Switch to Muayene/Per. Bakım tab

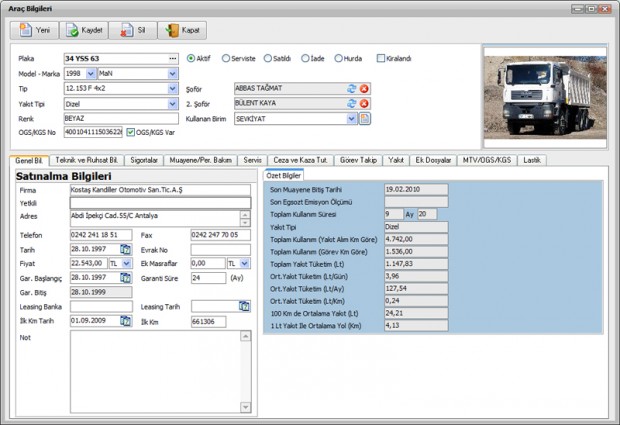click(200, 160)
